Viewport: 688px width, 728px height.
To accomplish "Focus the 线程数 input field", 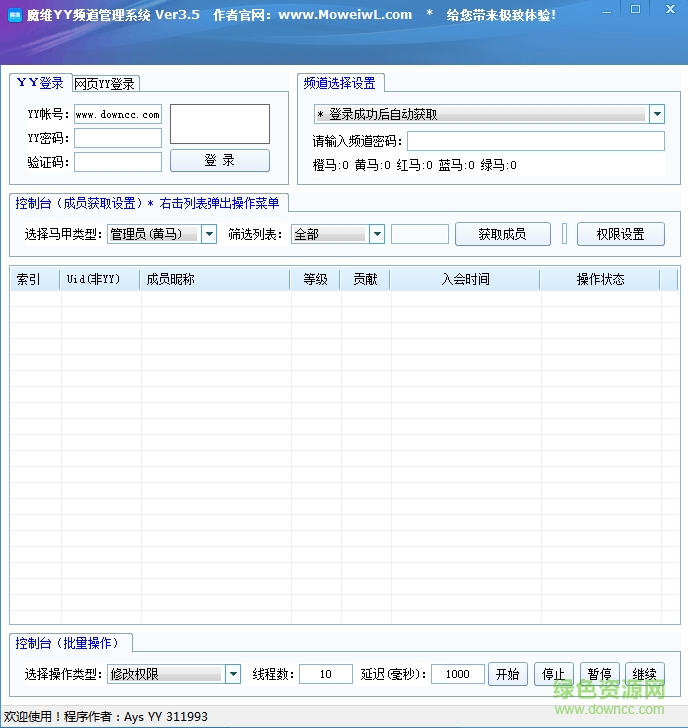I will 326,674.
